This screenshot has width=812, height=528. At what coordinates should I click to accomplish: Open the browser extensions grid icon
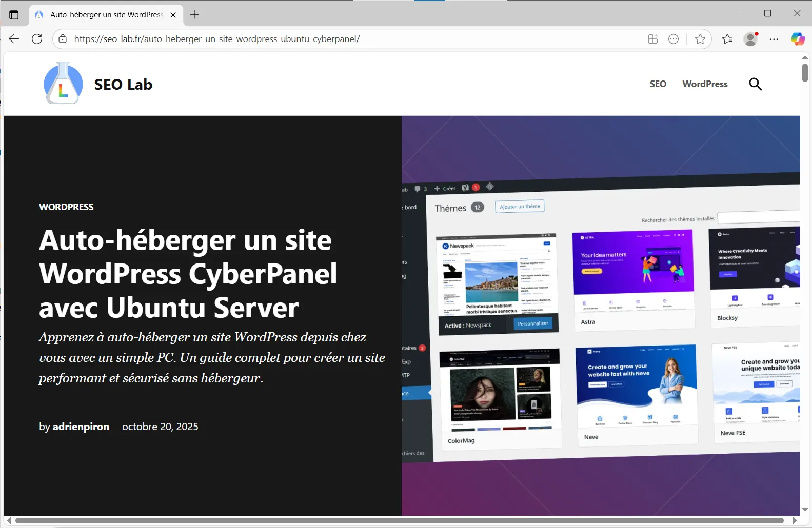[x=653, y=39]
